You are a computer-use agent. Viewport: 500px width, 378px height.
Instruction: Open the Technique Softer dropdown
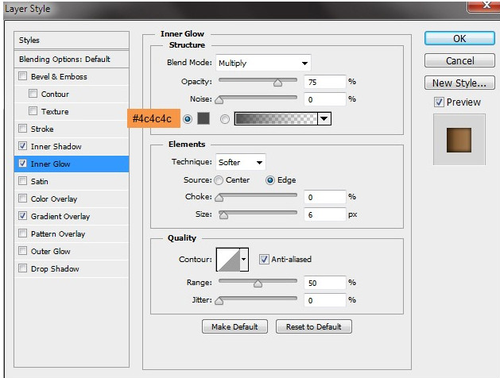click(x=240, y=162)
